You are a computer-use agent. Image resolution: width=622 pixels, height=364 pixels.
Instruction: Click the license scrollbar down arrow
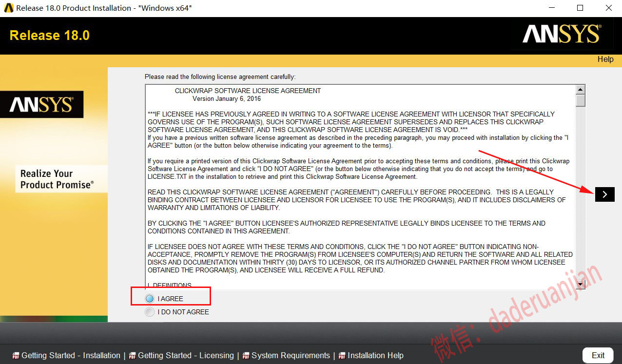tap(580, 285)
